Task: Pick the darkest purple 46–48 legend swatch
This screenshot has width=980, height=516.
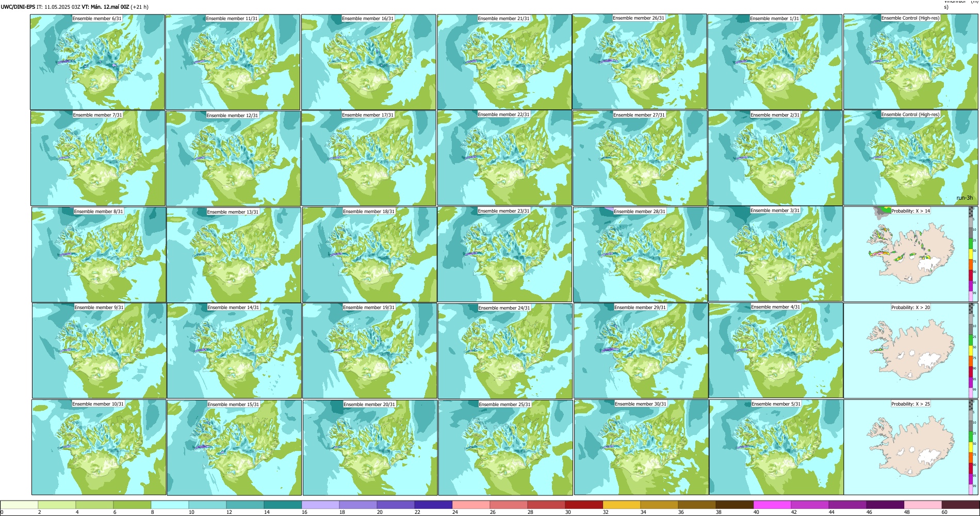Action: click(885, 505)
